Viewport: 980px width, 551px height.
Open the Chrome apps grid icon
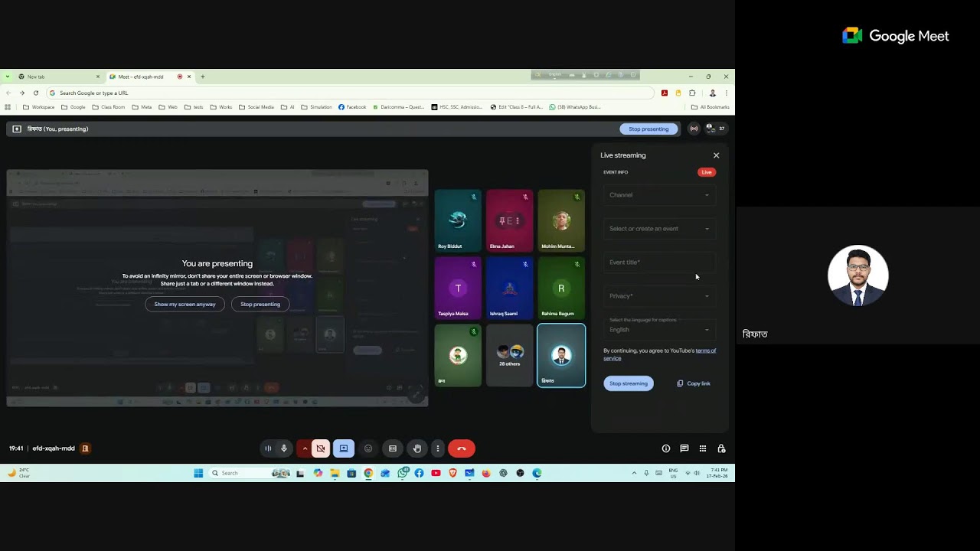tap(8, 107)
